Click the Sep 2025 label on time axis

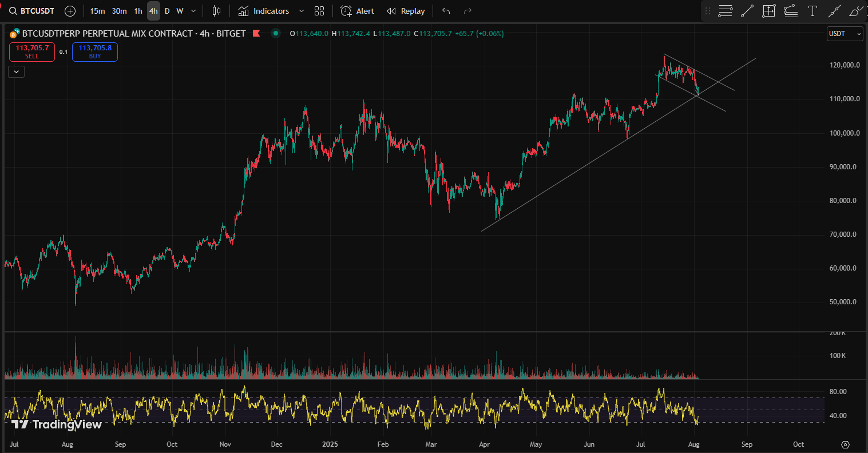tap(746, 444)
